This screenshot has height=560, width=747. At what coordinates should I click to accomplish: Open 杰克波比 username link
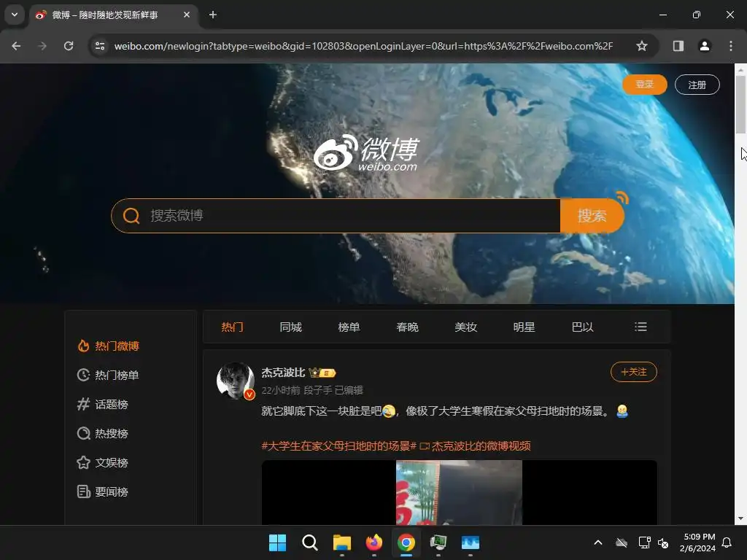click(283, 373)
